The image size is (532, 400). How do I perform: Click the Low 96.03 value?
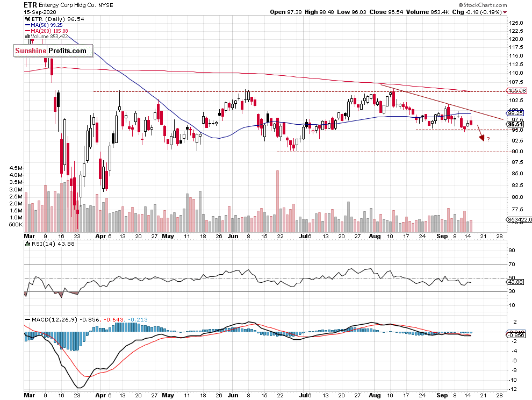tap(351, 12)
